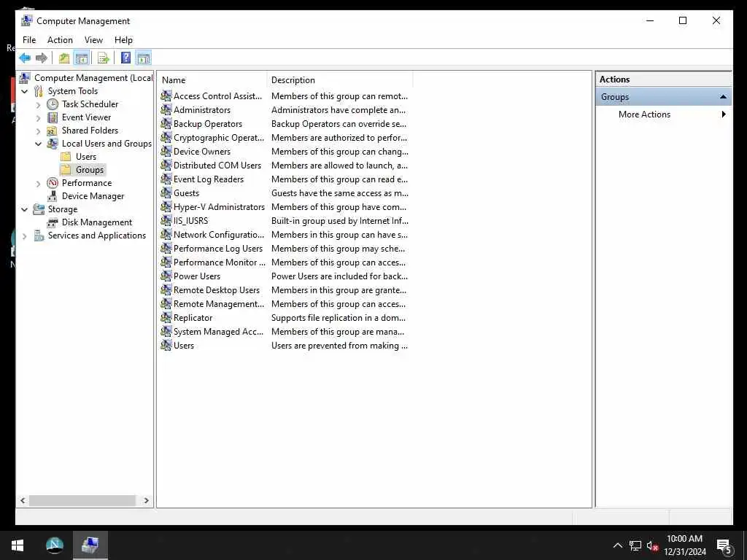Expand the Shared Folders node

pyautogui.click(x=39, y=131)
